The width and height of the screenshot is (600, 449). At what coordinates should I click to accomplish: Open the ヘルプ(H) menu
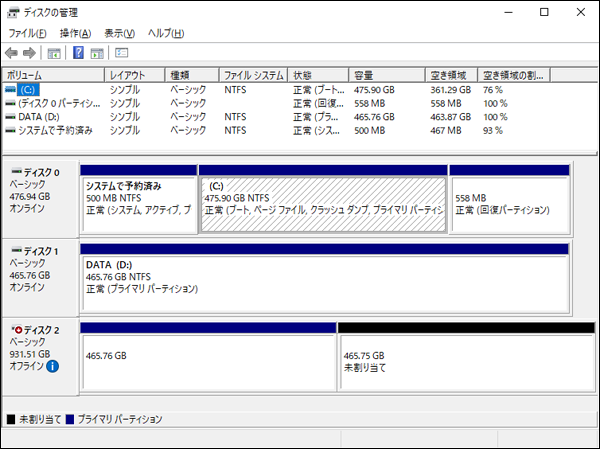(x=165, y=33)
